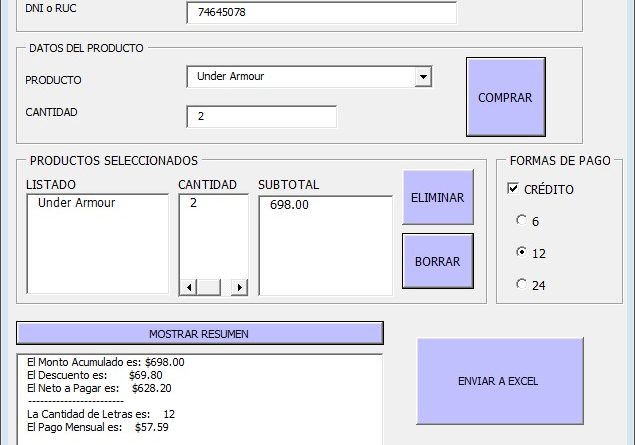
Task: Toggle the CRÉDITO checkbox
Action: click(514, 189)
